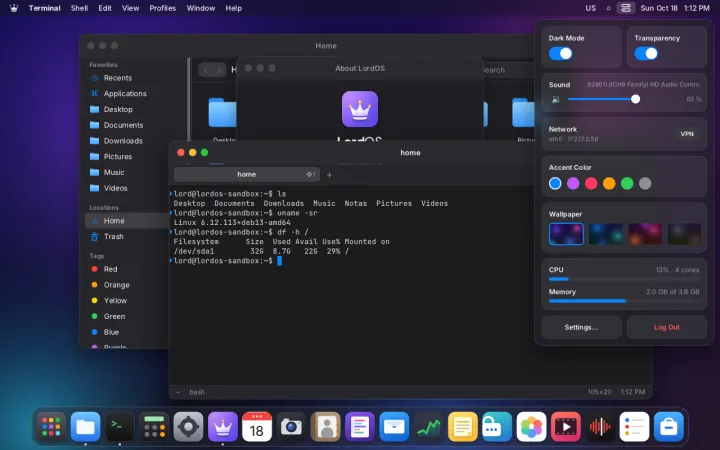720x450 pixels.
Task: Select the purple accent color
Action: [x=573, y=184]
